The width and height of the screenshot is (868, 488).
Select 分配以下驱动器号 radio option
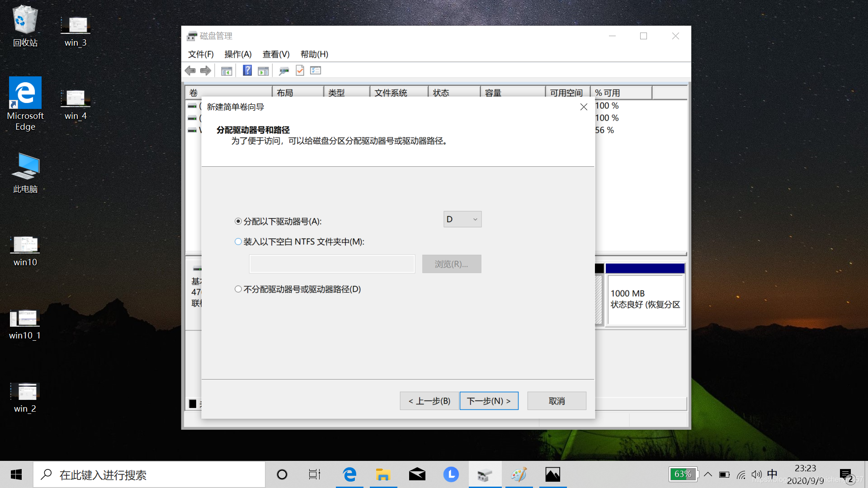(238, 221)
